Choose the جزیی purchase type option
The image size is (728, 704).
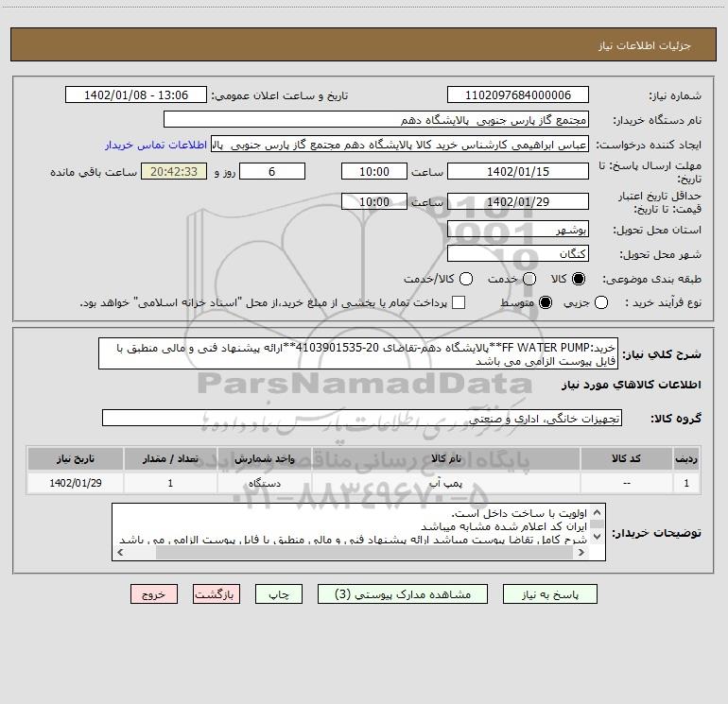click(601, 302)
